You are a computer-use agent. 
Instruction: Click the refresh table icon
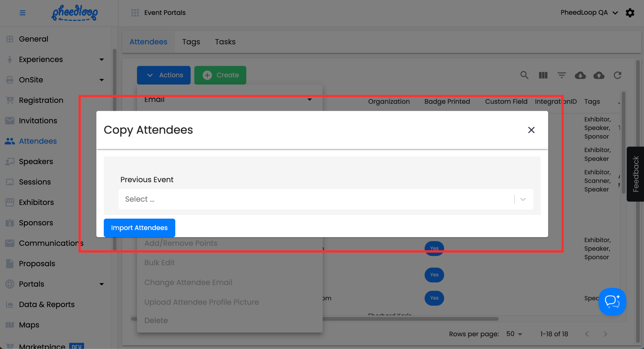click(617, 75)
